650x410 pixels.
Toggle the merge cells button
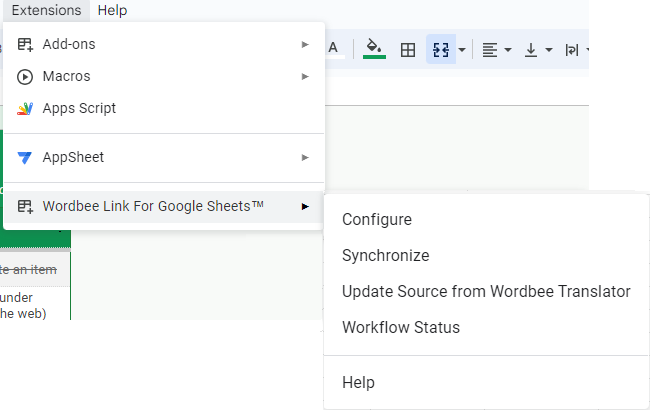pos(440,49)
